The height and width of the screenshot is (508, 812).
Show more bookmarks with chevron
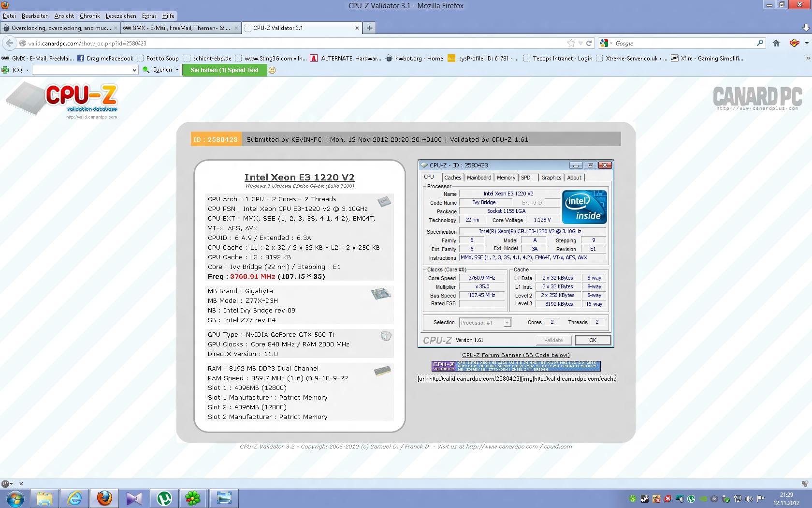808,58
